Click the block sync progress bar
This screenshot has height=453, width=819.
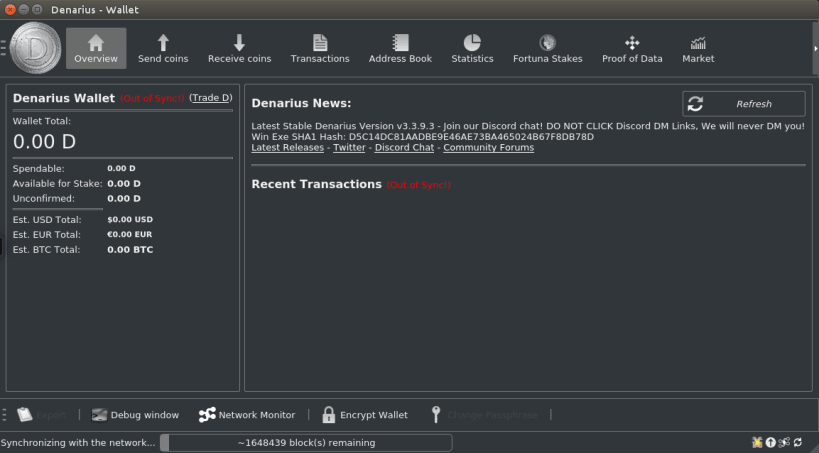(306, 443)
